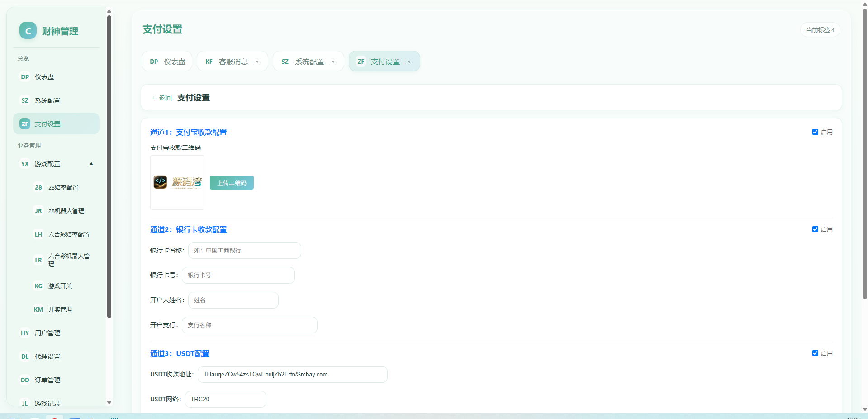Click the 通道1：支付宝收款配置 heading
The height and width of the screenshot is (419, 868).
(x=189, y=132)
